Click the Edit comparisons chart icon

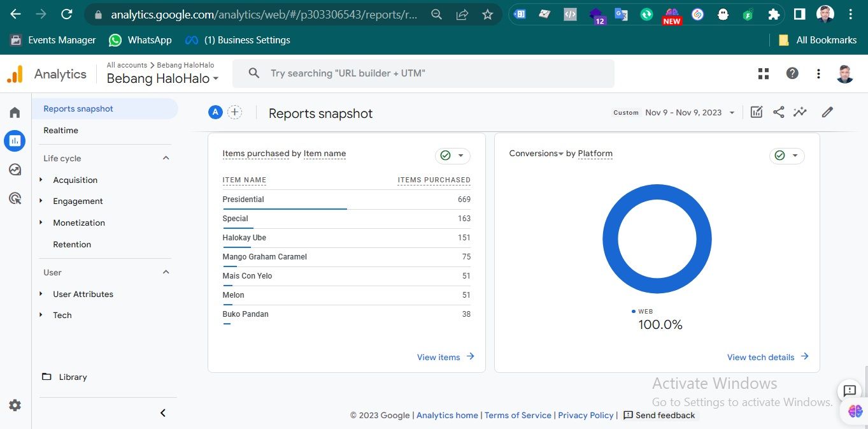point(756,112)
